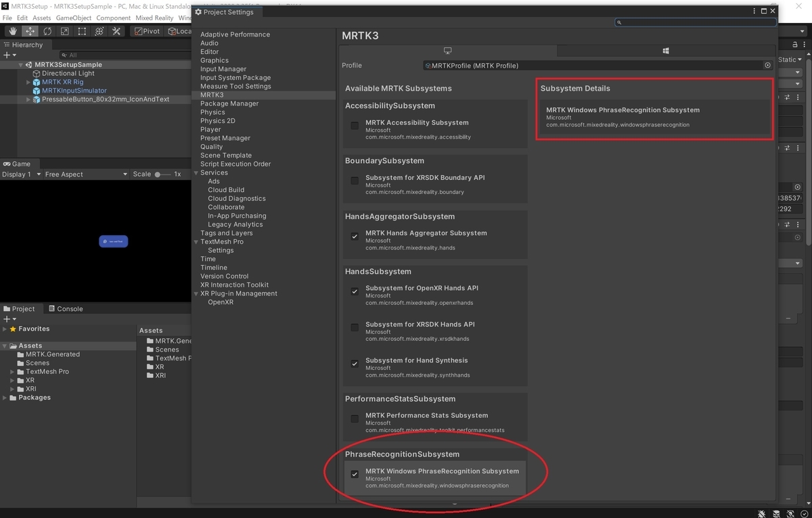The height and width of the screenshot is (518, 812).
Task: Select the Scale tool
Action: 65,31
